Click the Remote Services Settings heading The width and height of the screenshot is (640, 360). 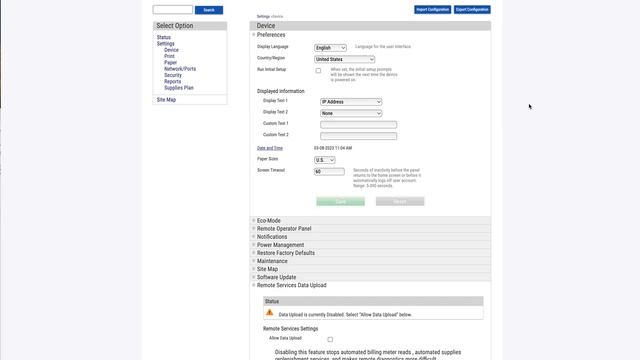click(291, 329)
